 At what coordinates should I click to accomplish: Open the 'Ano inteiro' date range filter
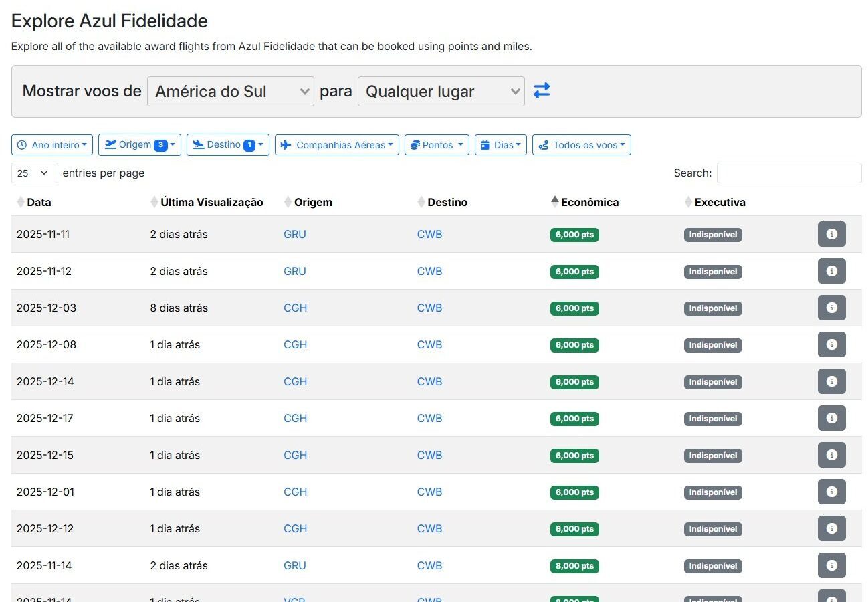(52, 145)
